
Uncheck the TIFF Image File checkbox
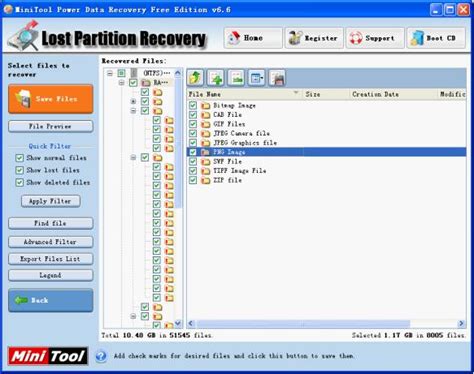tap(193, 171)
